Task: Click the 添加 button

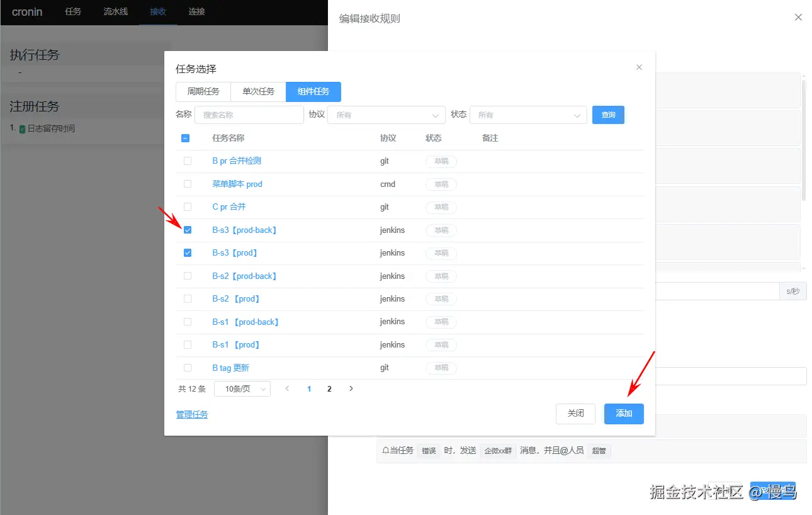Action: pos(623,414)
